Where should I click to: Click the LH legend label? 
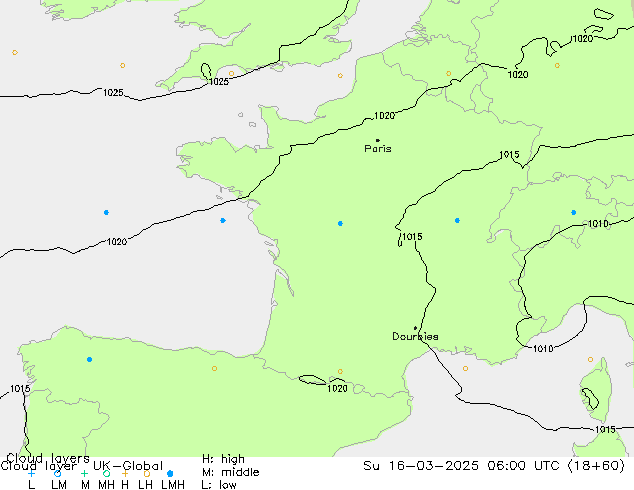tap(145, 485)
